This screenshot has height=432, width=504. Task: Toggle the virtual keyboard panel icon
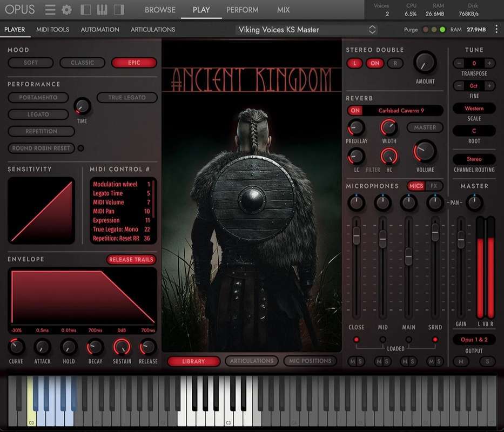pyautogui.click(x=102, y=10)
